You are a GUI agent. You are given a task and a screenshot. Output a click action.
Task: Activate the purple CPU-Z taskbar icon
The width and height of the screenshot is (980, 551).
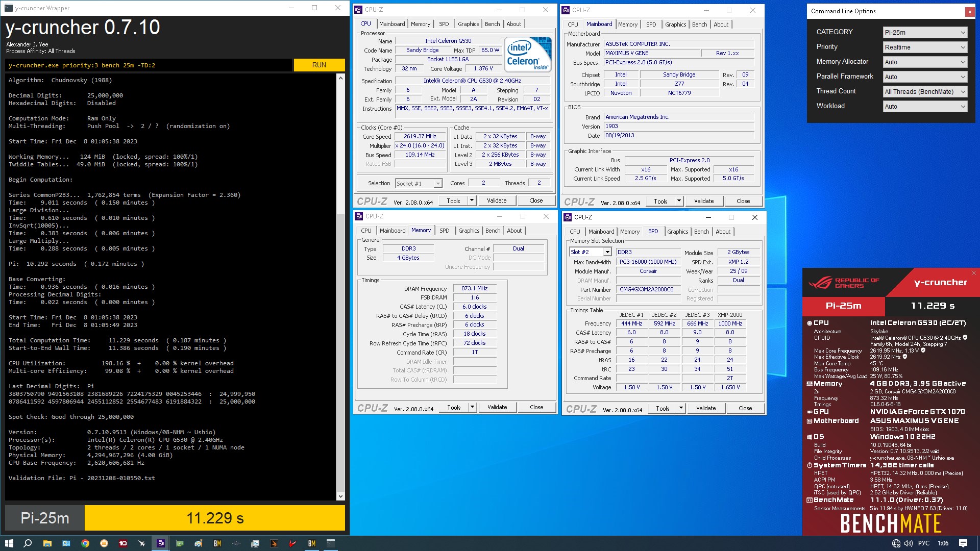[161, 543]
